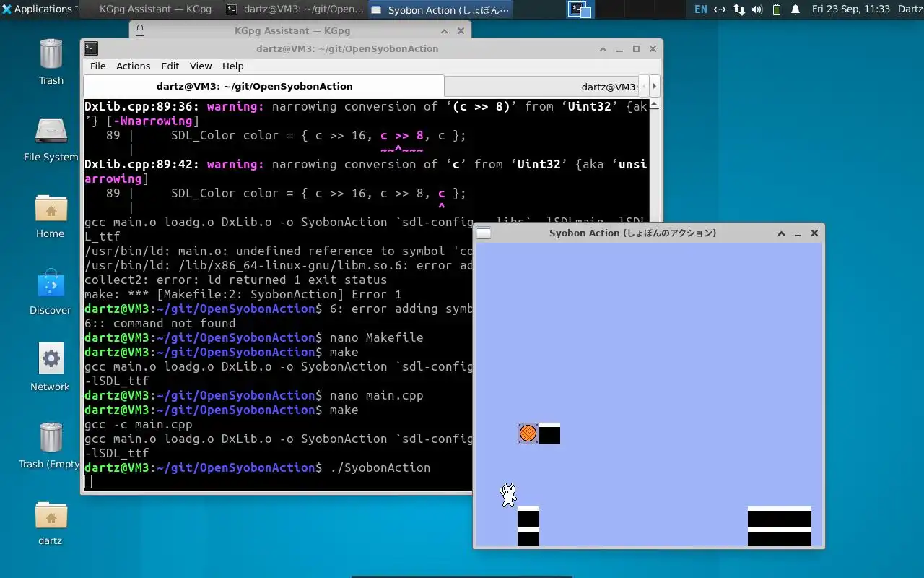Viewport: 924px width, 578px height.
Task: Open the terminal Actions menu
Action: click(133, 66)
